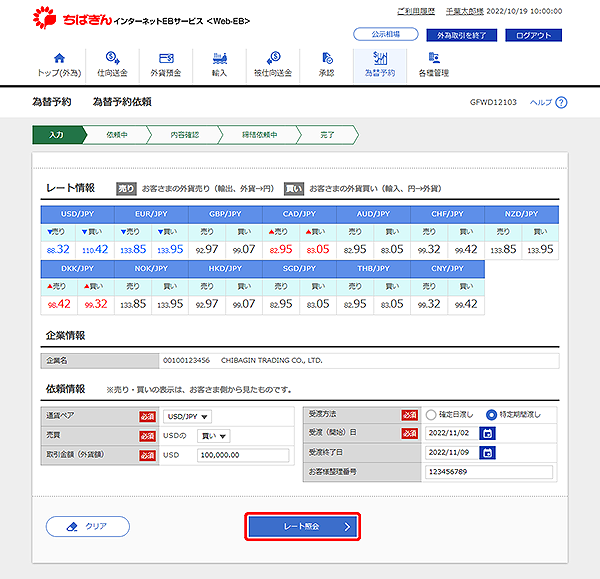Click the 公示相場 button
This screenshot has width=600, height=579.
point(386,34)
